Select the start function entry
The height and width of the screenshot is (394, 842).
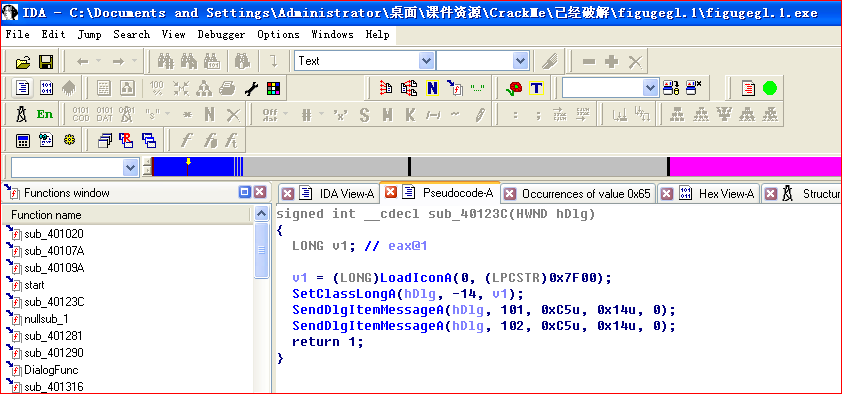pyautogui.click(x=34, y=285)
